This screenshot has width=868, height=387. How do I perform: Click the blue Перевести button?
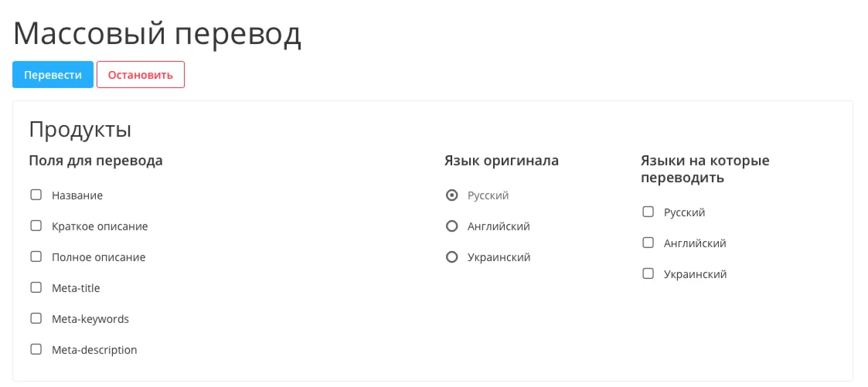(x=53, y=75)
